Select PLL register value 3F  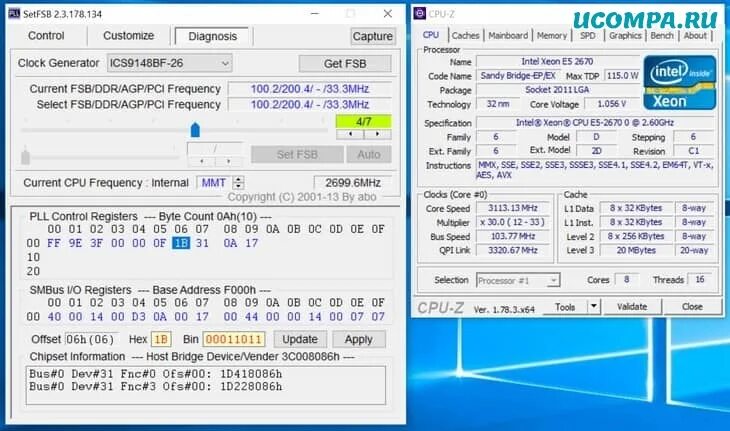(x=96, y=243)
